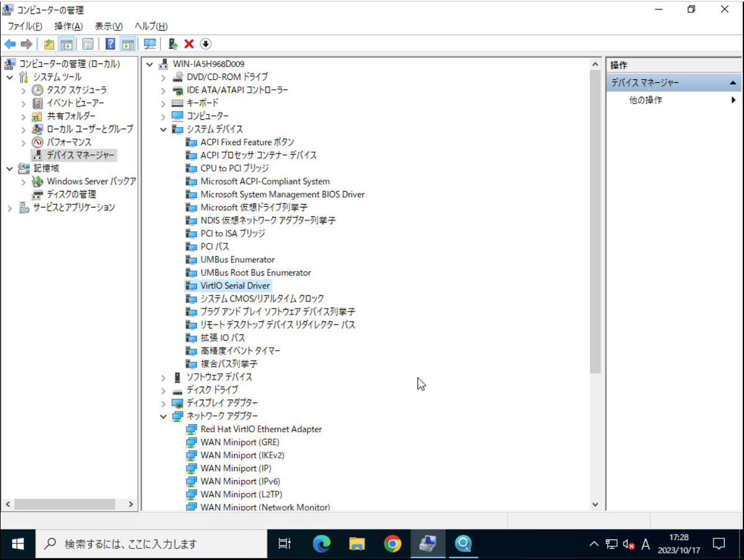Click the Disable device down-arrow icon
This screenshot has height=560, width=744.
tap(205, 44)
